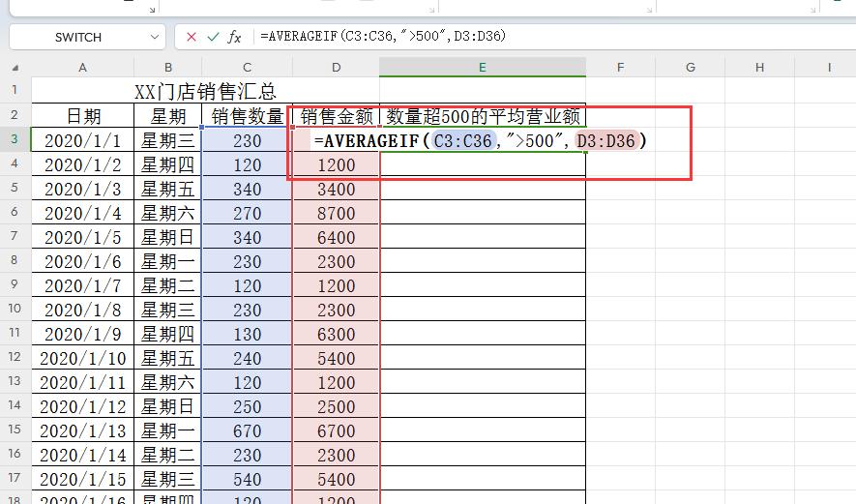This screenshot has width=856, height=504.
Task: Open the Insert Function fx dialog
Action: 234,37
